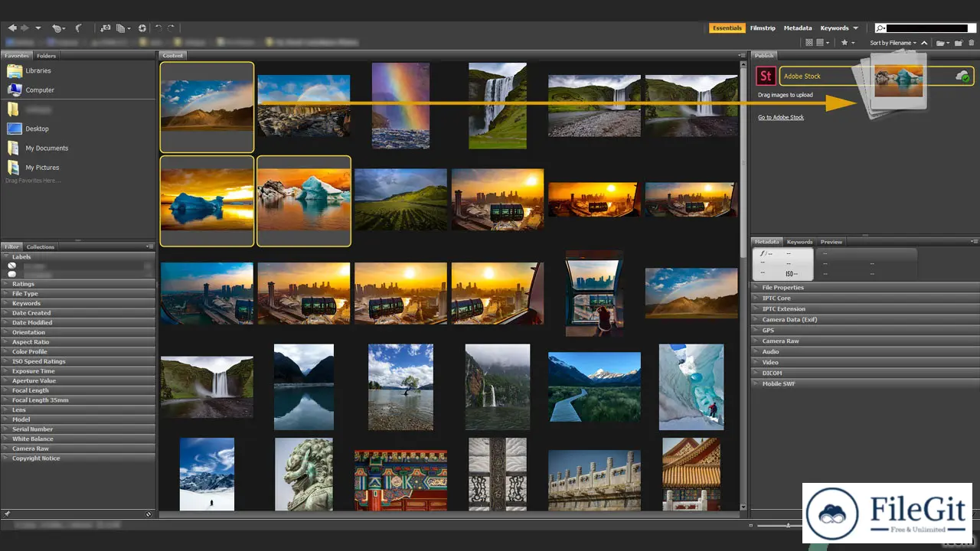Toggle ascending sort order arrow
The width and height of the screenshot is (980, 551).
924,43
